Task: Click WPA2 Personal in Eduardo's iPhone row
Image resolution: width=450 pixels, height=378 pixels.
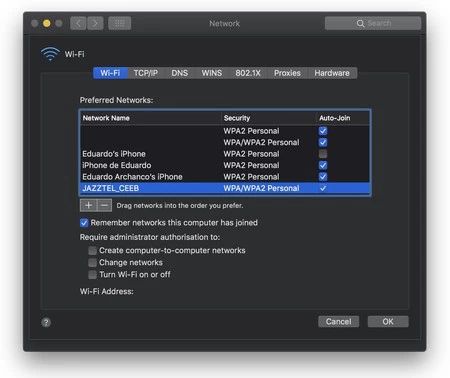Action: (251, 154)
